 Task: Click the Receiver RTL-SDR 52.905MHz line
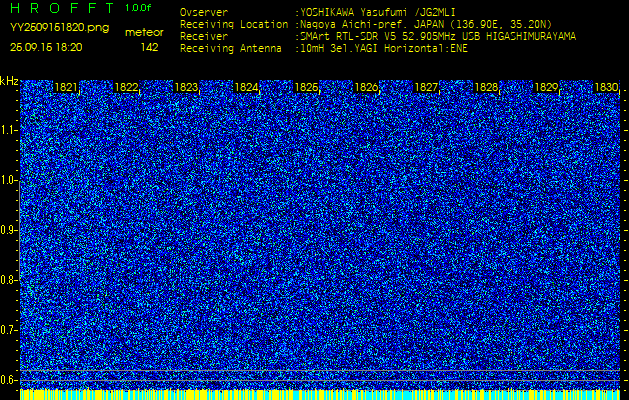point(438,37)
